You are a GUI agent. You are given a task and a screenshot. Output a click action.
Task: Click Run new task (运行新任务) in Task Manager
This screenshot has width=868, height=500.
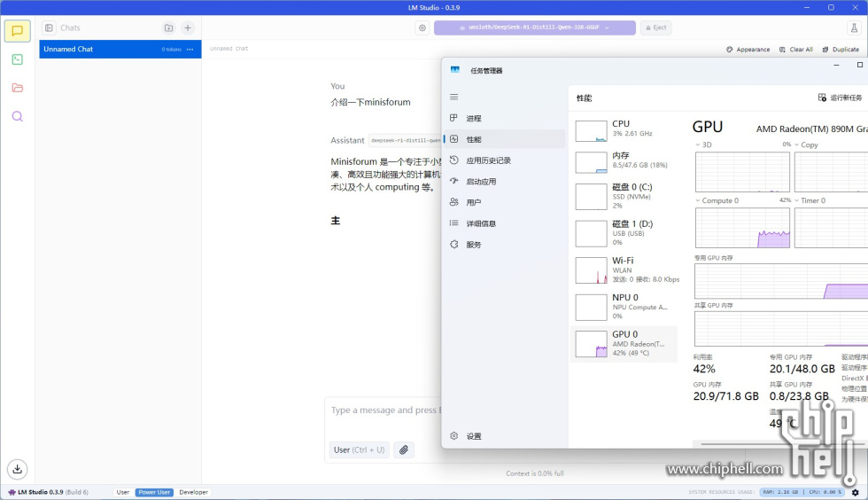[x=840, y=98]
